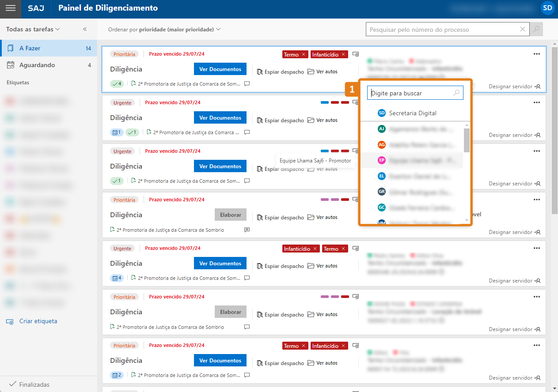
Task: Open the Finalizadas section
Action: point(34,384)
